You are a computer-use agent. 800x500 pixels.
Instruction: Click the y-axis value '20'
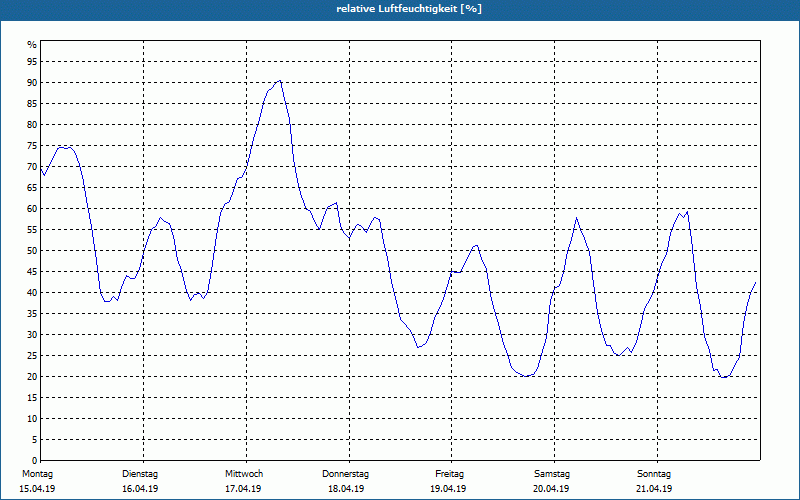tap(32, 377)
